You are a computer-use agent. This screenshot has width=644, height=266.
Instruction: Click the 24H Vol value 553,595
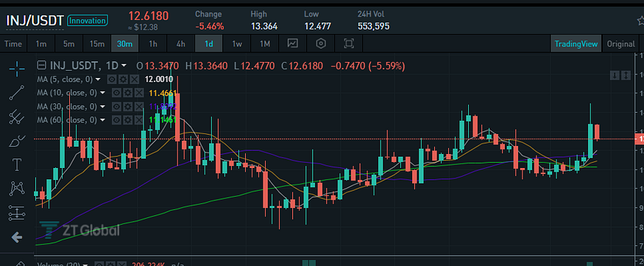[x=373, y=27]
